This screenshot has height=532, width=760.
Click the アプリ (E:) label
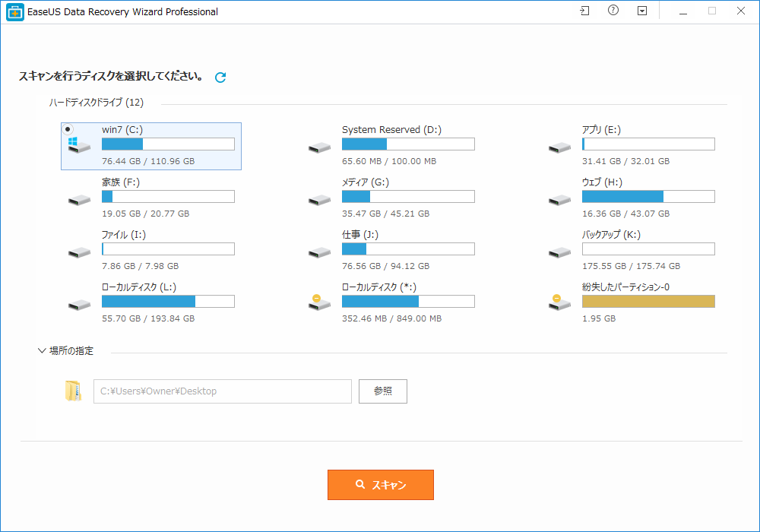click(601, 130)
